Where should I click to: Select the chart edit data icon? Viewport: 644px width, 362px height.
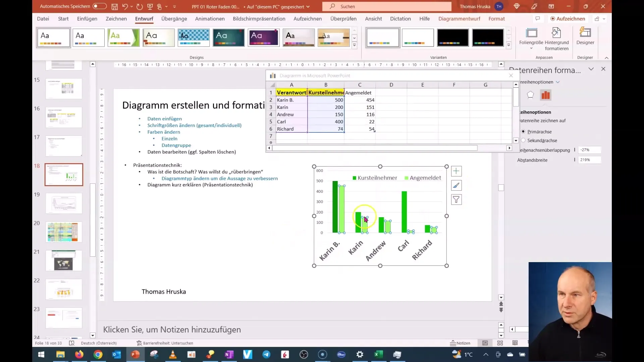[273, 75]
